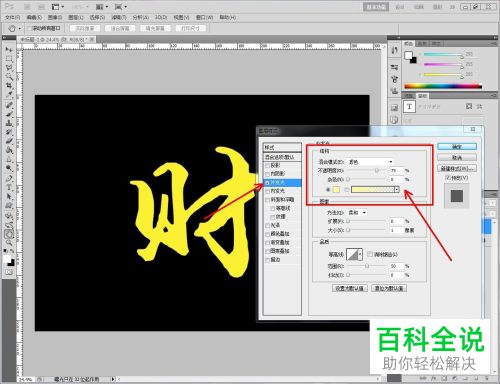The height and width of the screenshot is (384, 500).
Task: Open the 图层(L) Layer menu
Action: click(76, 17)
